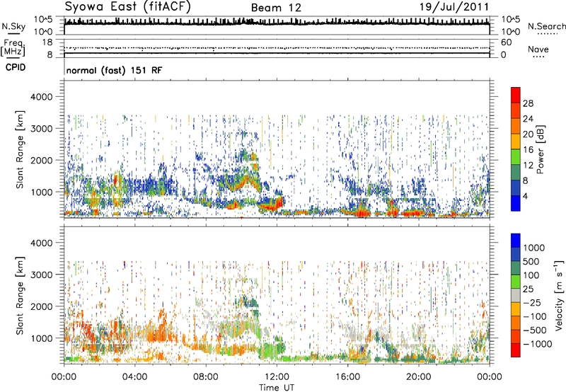566x392 pixels.
Task: Click the 'Velocity [m s-1]' colorbar title
Action: (x=559, y=295)
